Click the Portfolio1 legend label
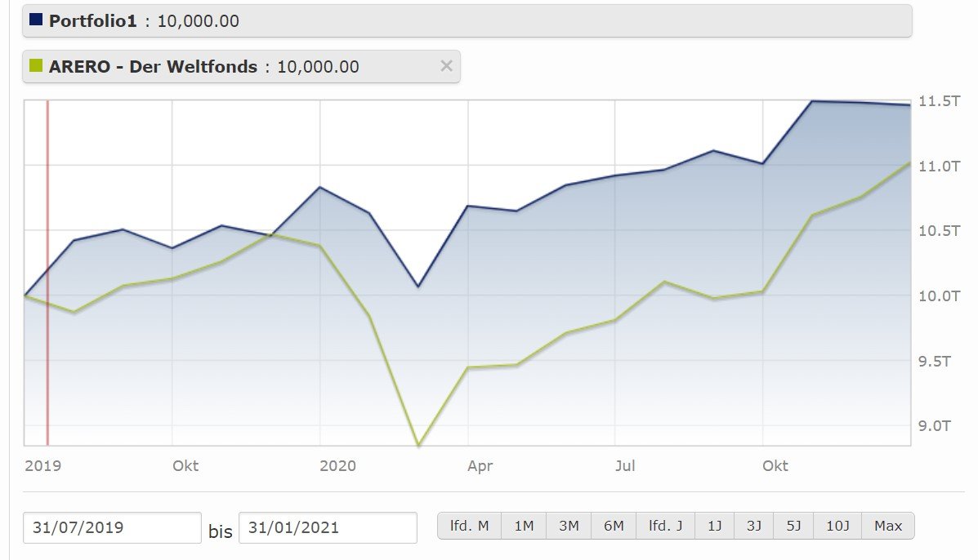Screen dimensions: 978x560 click(x=93, y=20)
